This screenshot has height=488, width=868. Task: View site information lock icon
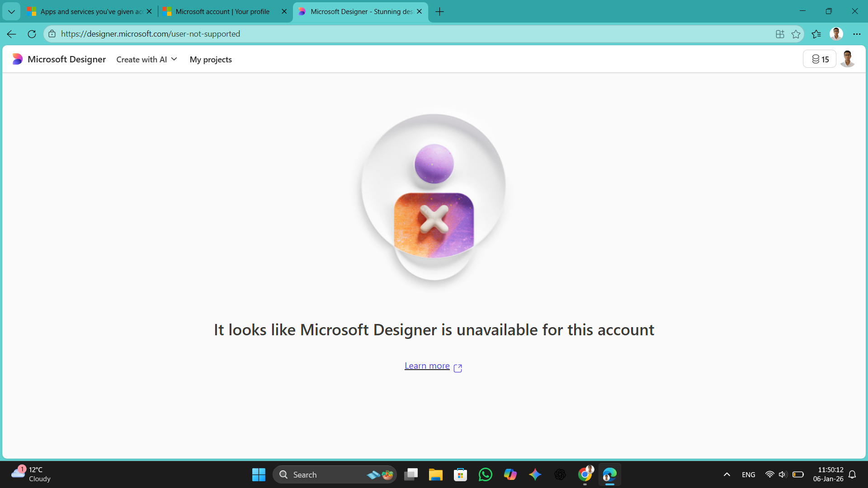click(52, 34)
